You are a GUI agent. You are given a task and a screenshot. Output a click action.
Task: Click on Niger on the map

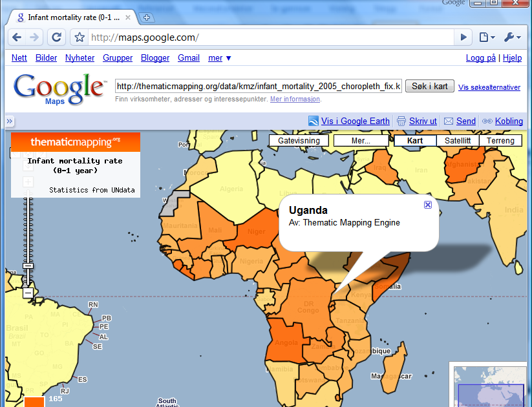[256, 231]
